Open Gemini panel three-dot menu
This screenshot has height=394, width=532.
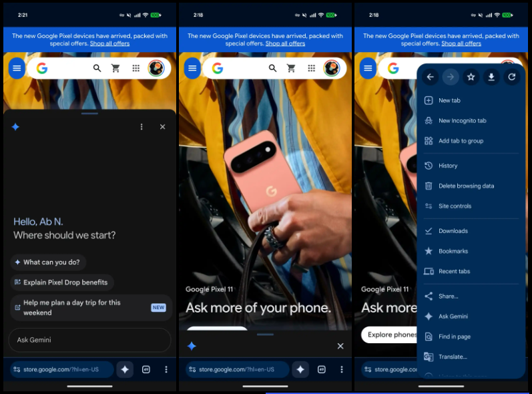tap(142, 127)
